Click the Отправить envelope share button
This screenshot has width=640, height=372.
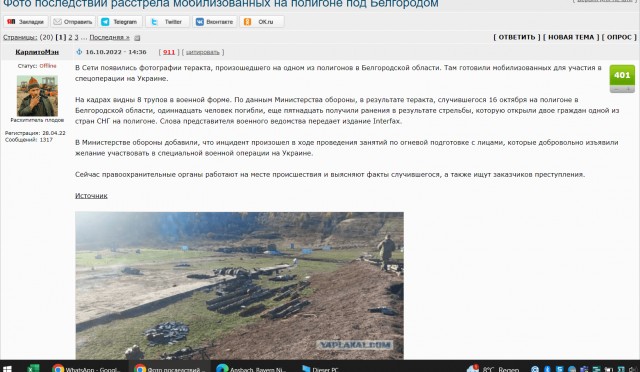point(73,22)
